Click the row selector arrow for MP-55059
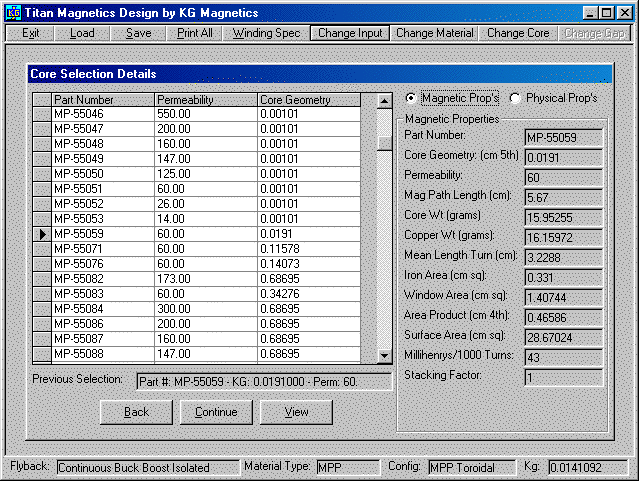 [x=42, y=234]
